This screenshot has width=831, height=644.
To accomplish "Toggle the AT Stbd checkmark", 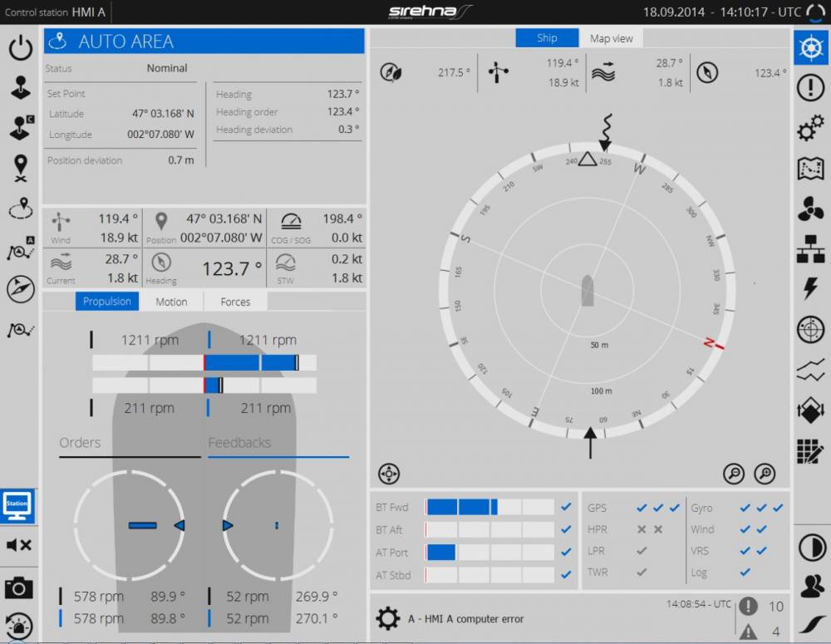I will click(x=566, y=574).
